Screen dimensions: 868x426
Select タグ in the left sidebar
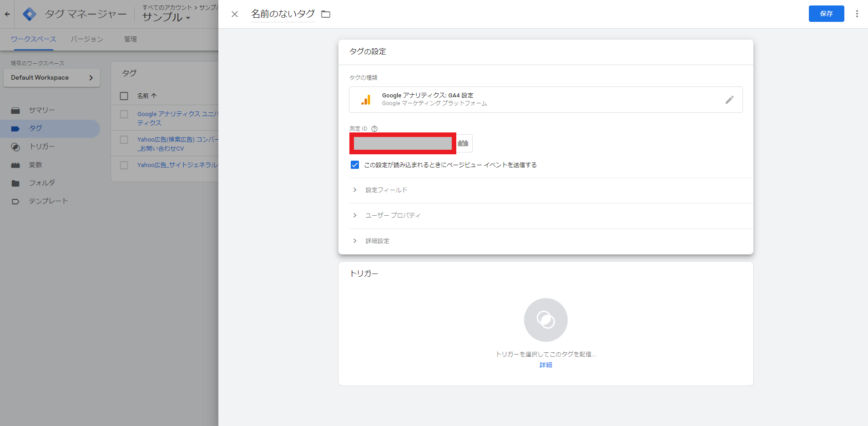[x=50, y=128]
